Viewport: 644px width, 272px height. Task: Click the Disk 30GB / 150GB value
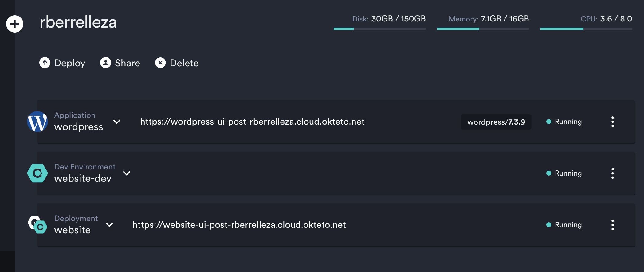click(x=399, y=19)
